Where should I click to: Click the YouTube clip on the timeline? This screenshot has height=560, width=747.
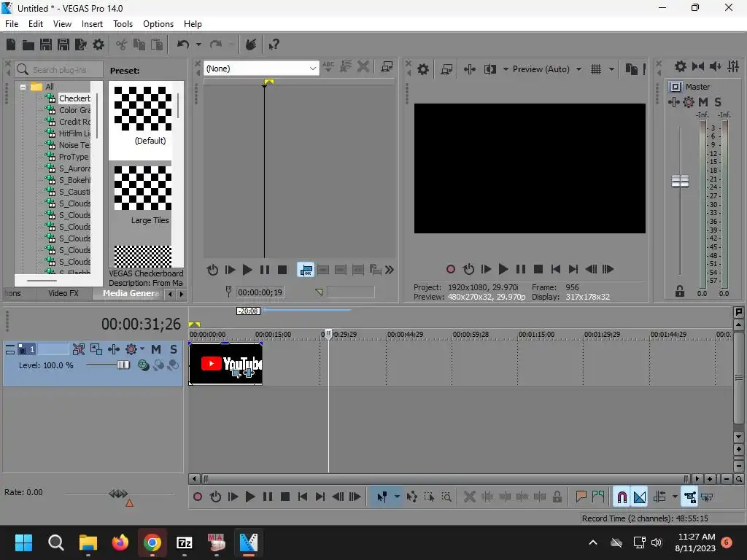tap(226, 364)
